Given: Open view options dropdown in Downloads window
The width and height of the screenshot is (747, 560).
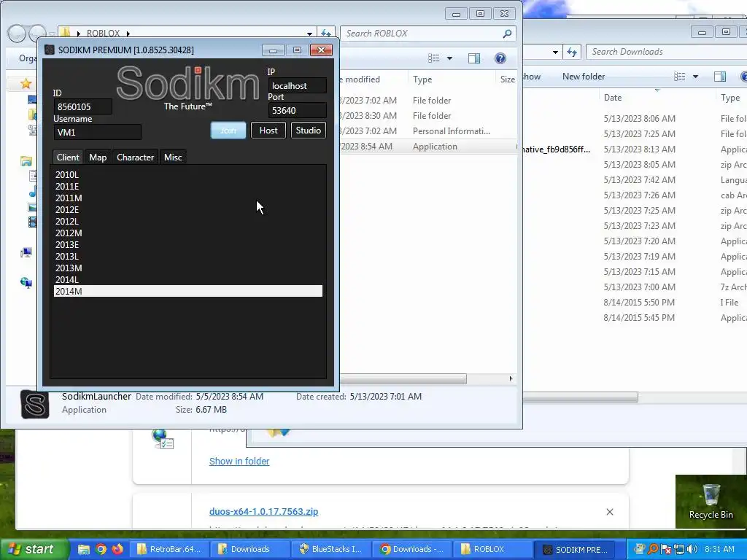Looking at the screenshot, I should (x=695, y=76).
